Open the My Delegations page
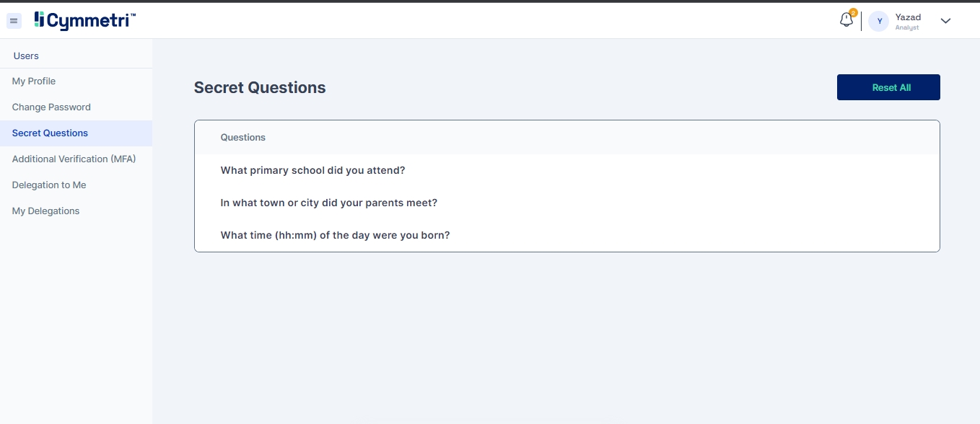Image resolution: width=980 pixels, height=424 pixels. pos(45,211)
